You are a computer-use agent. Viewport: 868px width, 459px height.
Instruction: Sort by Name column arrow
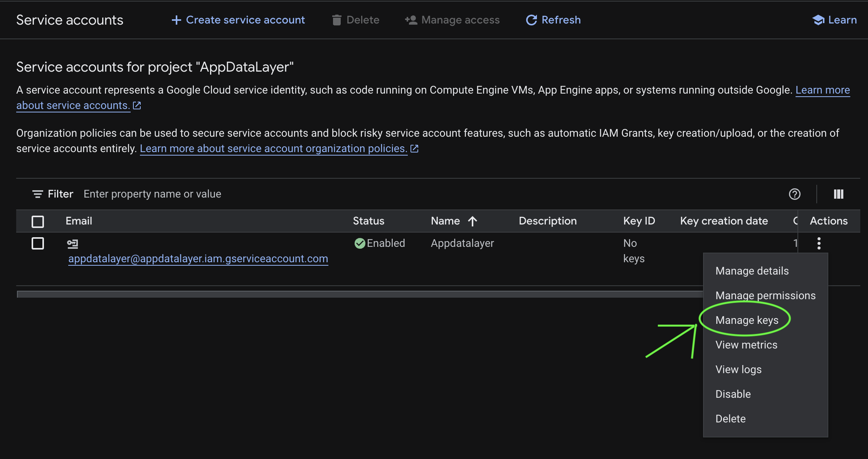tap(473, 221)
